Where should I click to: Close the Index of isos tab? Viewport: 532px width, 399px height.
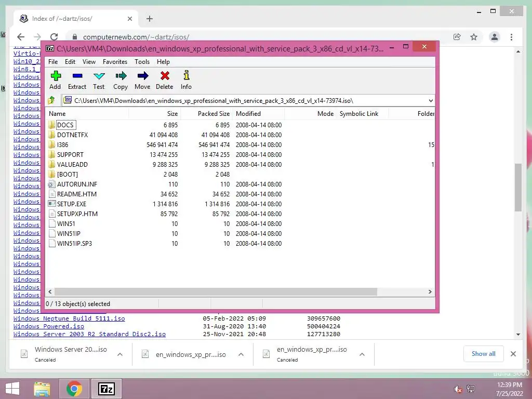tap(129, 19)
